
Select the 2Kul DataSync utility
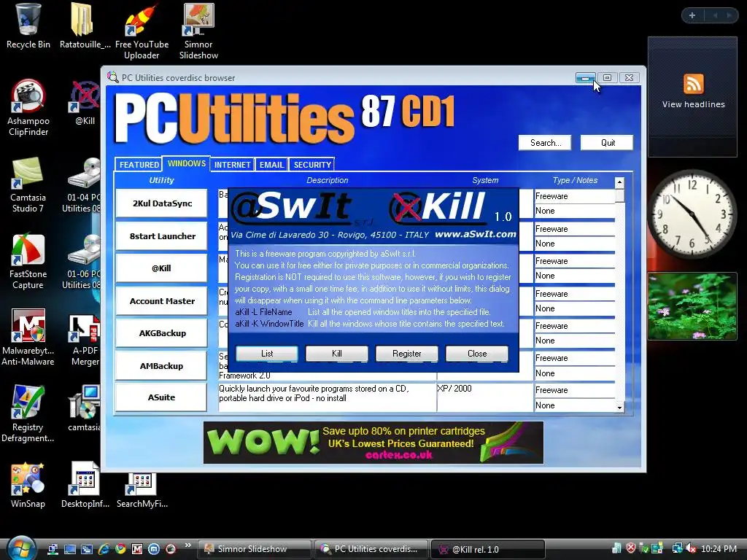point(161,203)
